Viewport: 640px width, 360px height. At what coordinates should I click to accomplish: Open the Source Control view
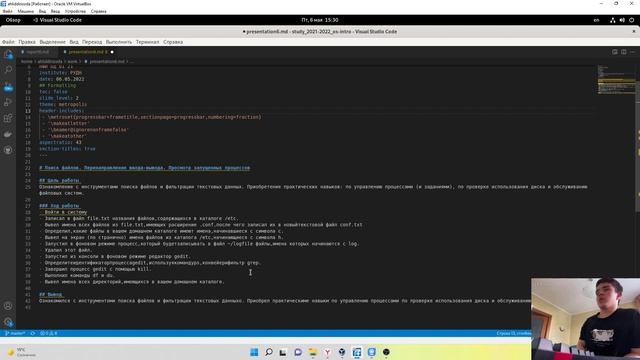coord(8,87)
